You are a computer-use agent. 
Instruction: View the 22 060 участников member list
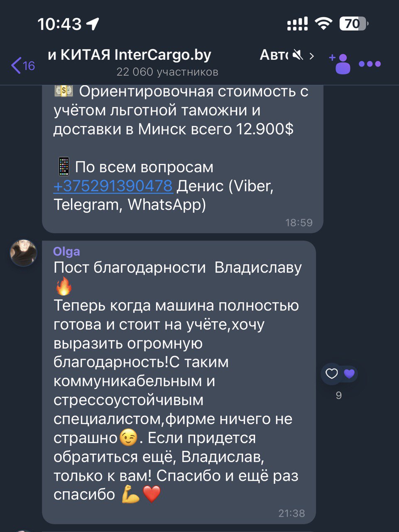point(167,72)
